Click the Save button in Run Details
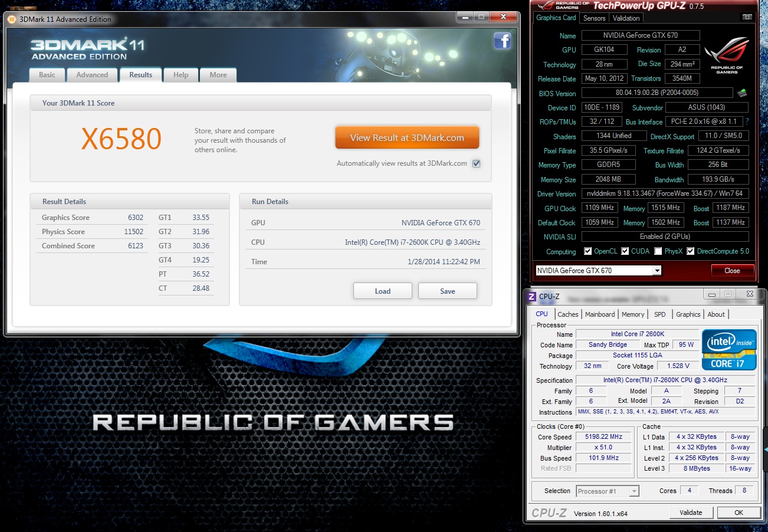The image size is (768, 532). point(448,291)
